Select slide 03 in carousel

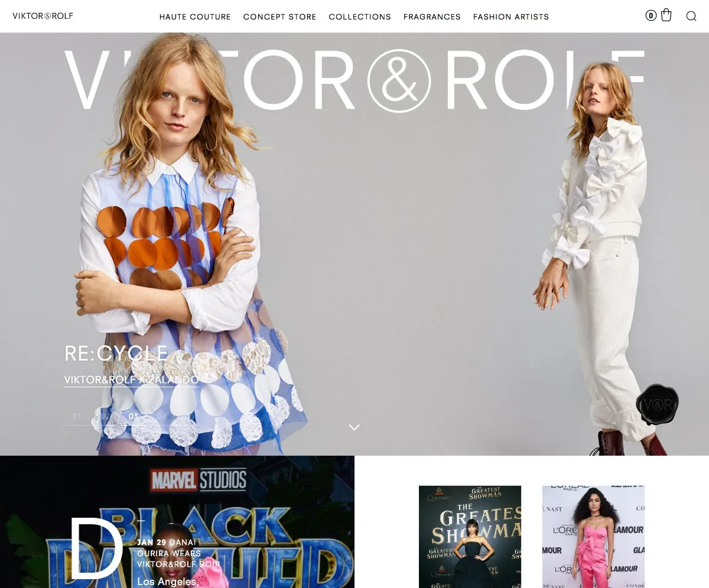pyautogui.click(x=134, y=416)
